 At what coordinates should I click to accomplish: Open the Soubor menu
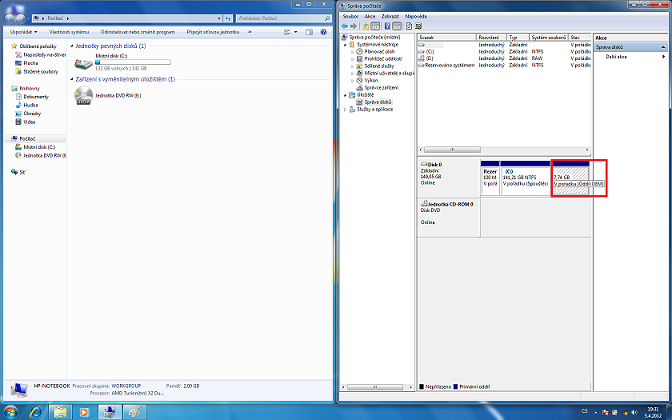click(x=350, y=16)
